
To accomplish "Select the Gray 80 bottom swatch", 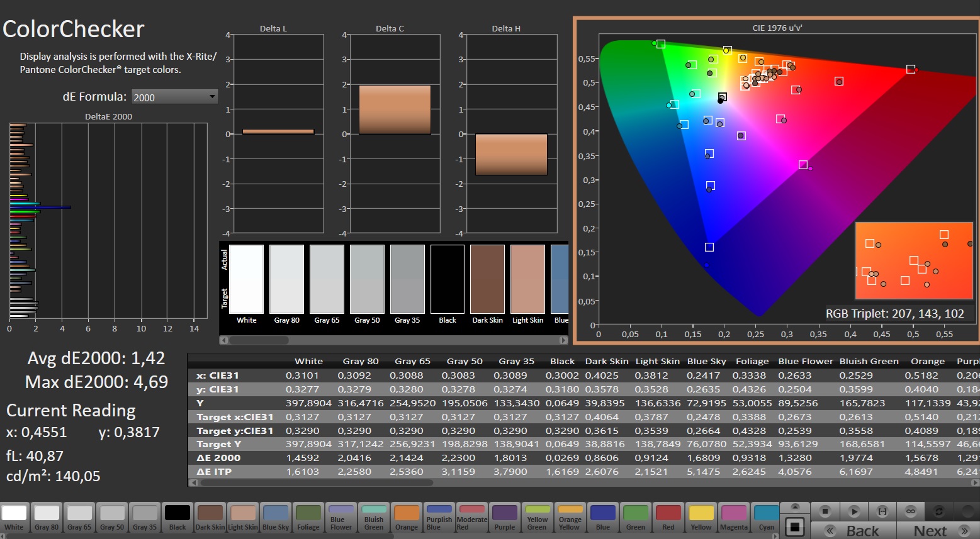I will (47, 518).
